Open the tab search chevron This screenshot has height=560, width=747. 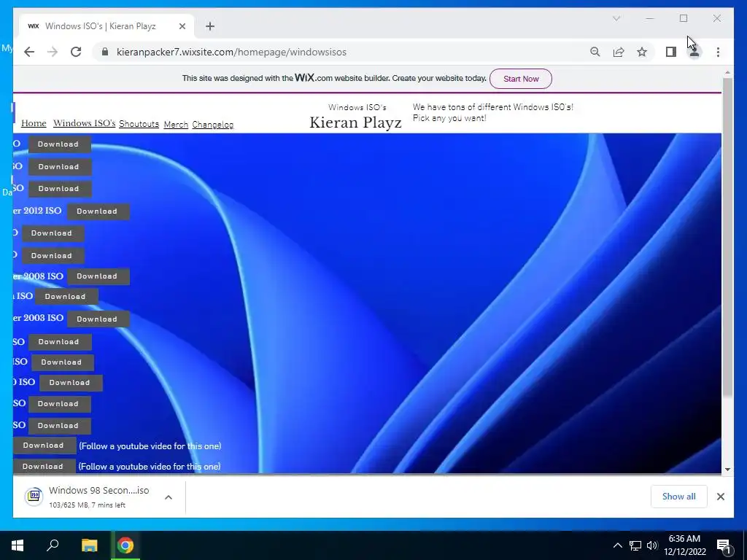coord(616,18)
